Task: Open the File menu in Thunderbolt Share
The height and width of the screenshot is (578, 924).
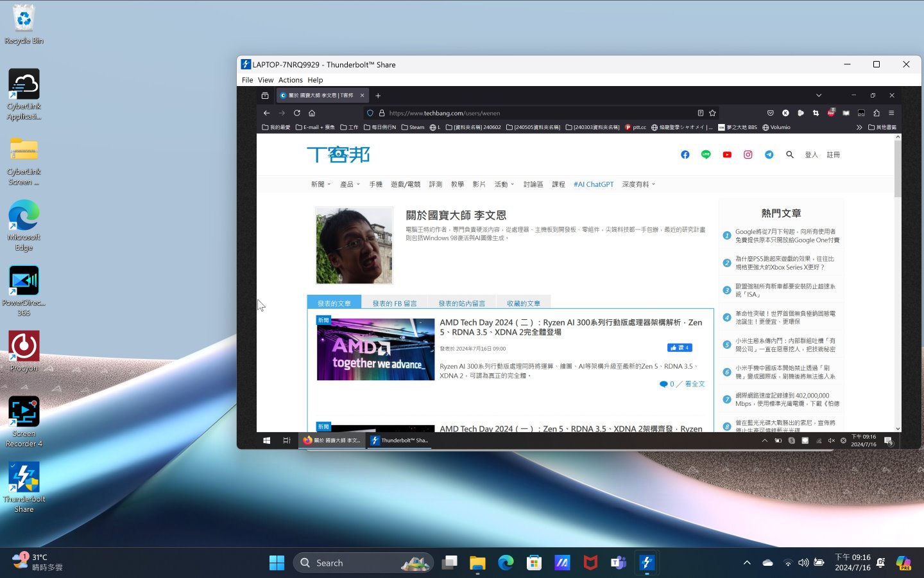Action: (x=247, y=80)
